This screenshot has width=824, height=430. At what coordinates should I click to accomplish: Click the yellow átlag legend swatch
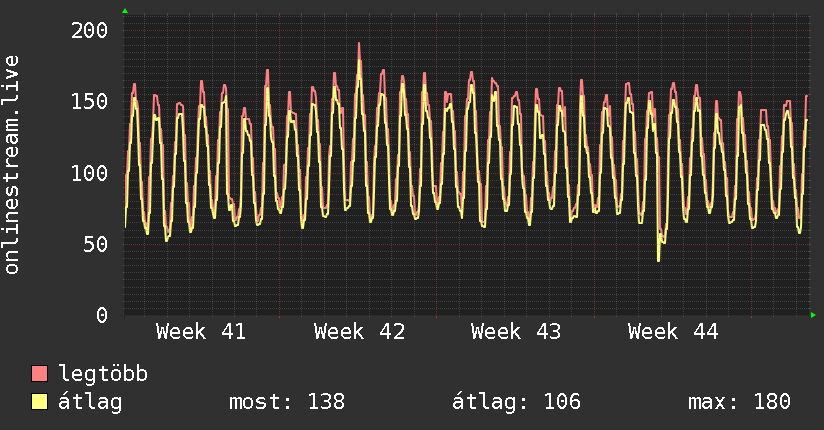click(x=40, y=402)
